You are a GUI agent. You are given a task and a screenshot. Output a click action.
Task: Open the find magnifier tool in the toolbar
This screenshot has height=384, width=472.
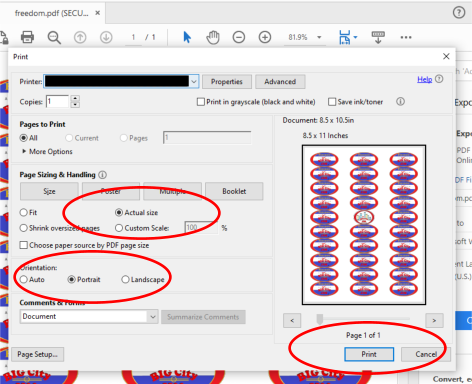(x=54, y=37)
